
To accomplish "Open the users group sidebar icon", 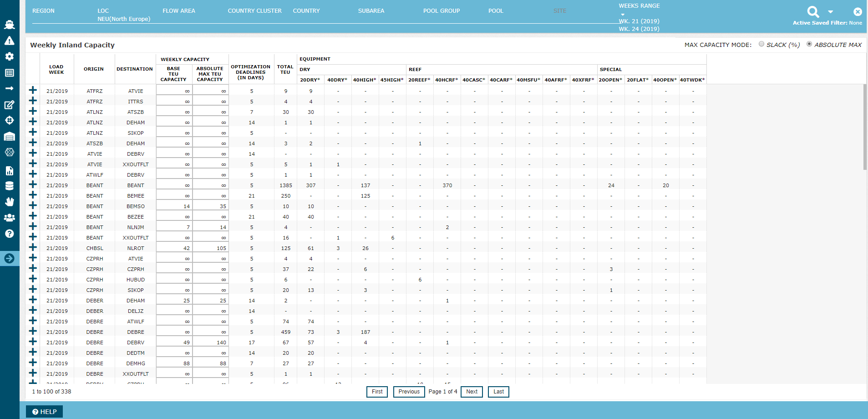I will [x=10, y=218].
